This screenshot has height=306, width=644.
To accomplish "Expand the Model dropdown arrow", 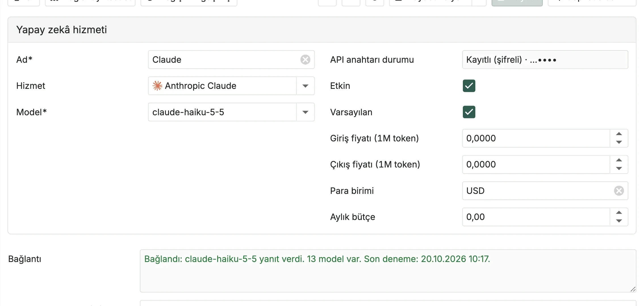I will pyautogui.click(x=305, y=112).
